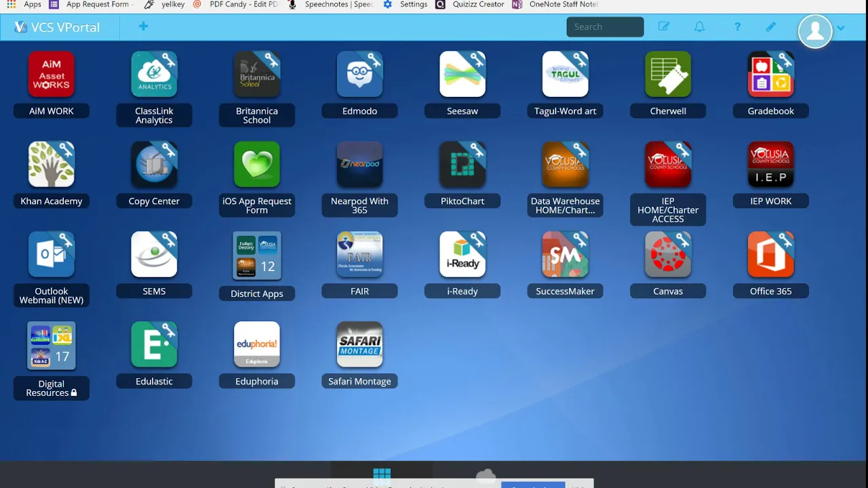Launch the IEP WORK app

771,164
